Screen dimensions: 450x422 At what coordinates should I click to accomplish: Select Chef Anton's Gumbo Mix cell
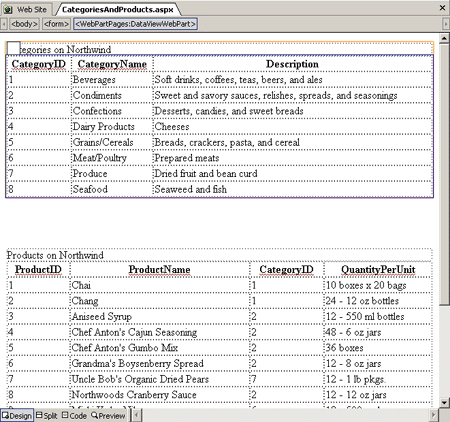[x=160, y=348]
